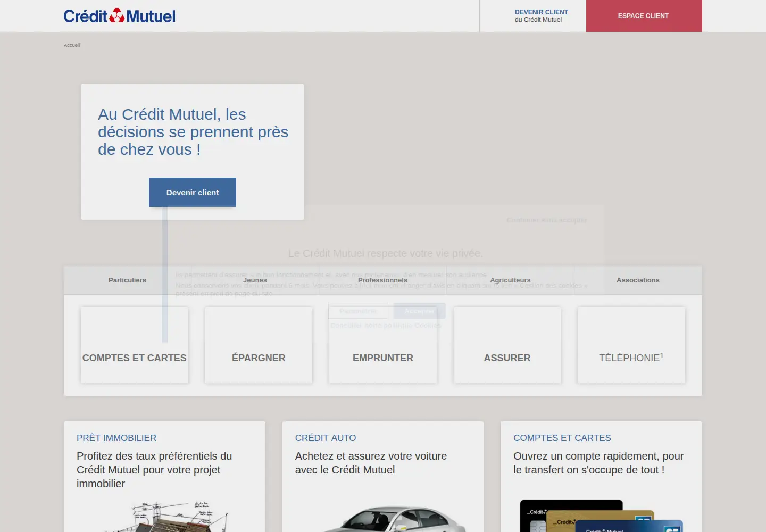766x532 pixels.
Task: Open the Professionnels tab
Action: 382,280
